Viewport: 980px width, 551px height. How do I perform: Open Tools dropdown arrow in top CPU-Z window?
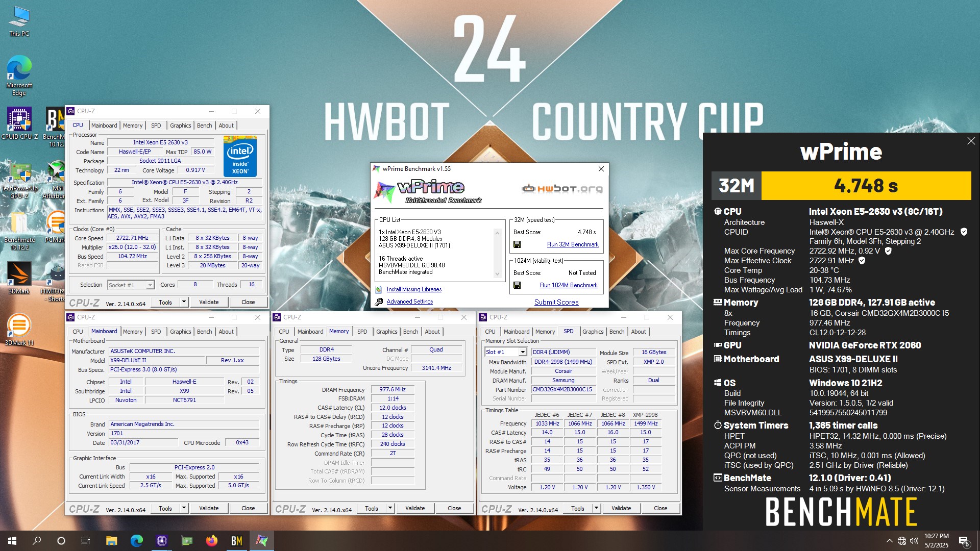pos(184,302)
